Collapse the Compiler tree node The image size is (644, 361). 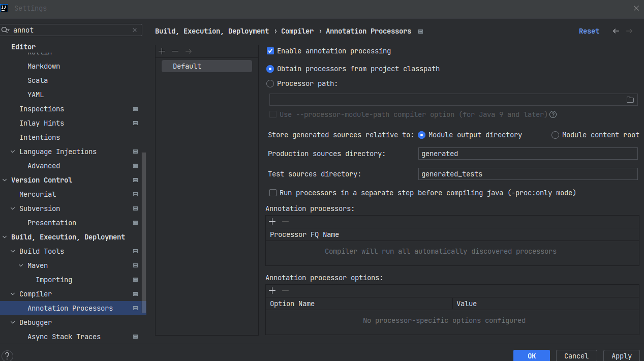pyautogui.click(x=13, y=294)
